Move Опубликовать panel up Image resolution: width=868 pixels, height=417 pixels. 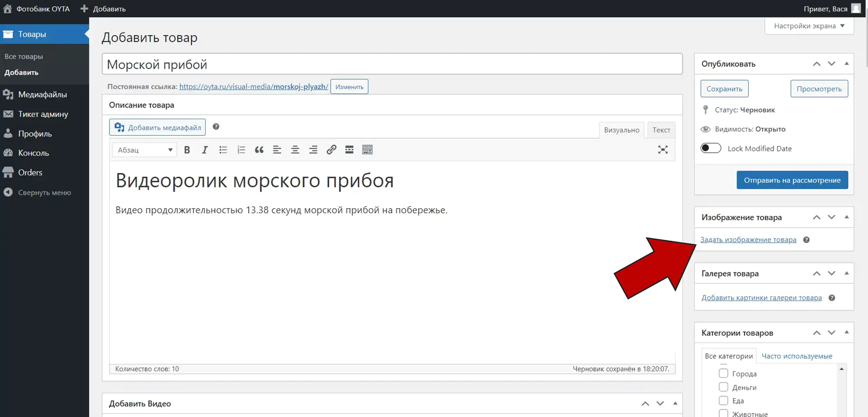click(816, 64)
